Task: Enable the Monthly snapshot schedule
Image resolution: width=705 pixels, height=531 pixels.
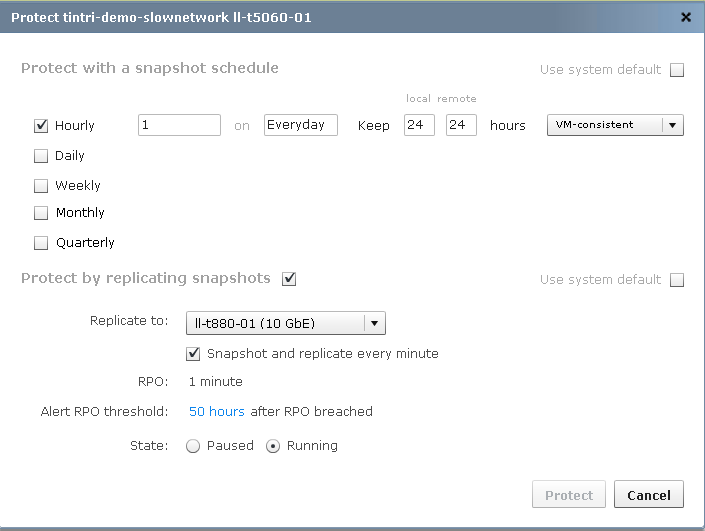Action: coord(41,213)
